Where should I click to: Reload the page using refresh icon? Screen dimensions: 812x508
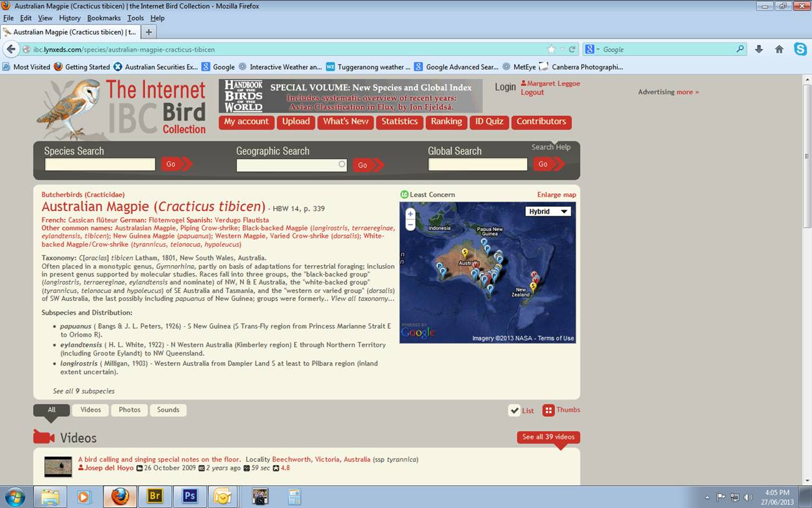click(572, 49)
